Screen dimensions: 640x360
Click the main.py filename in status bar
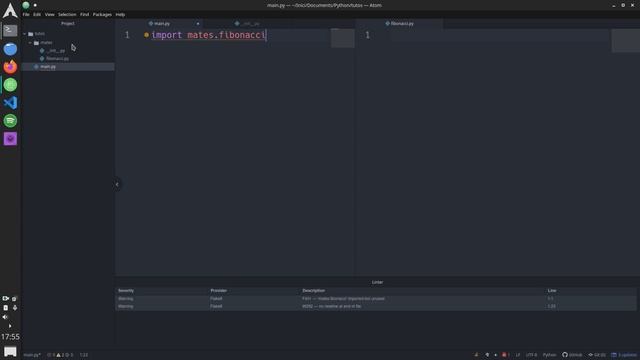[32, 355]
